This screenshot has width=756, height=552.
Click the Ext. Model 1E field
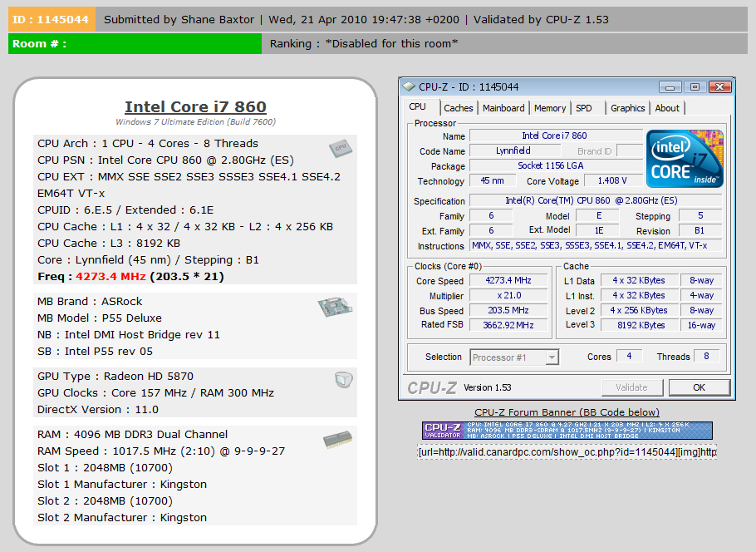pos(599,230)
